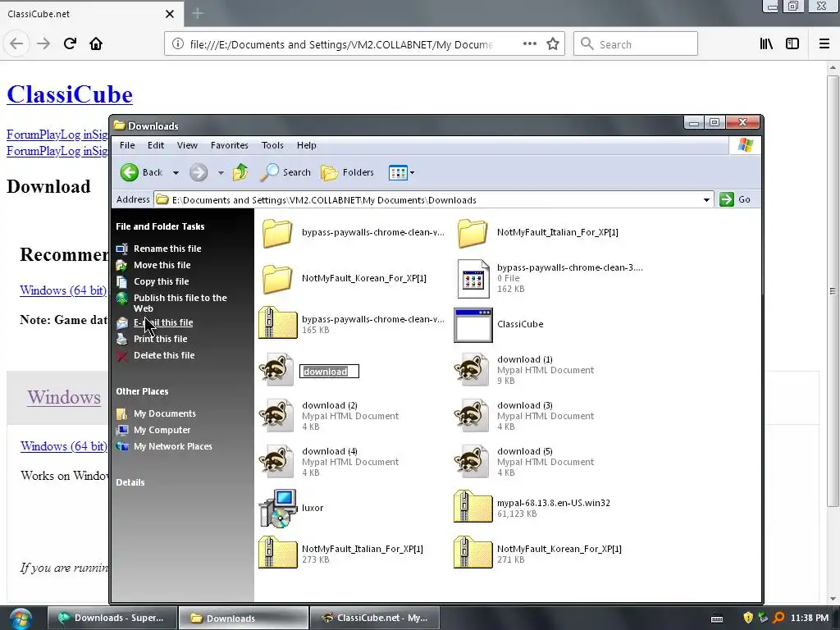Select the NotMyFault_Korean_For_XP[1] folder icon
840x630 pixels.
click(x=277, y=279)
